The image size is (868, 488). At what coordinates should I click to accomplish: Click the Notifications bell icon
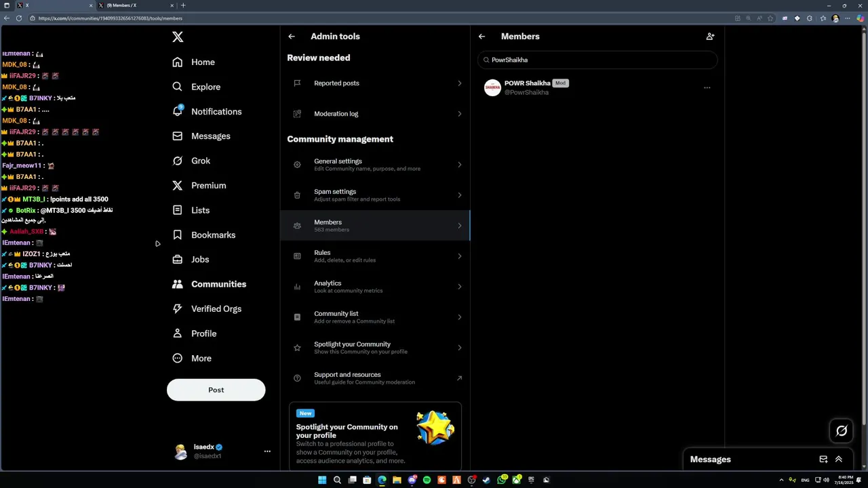178,111
